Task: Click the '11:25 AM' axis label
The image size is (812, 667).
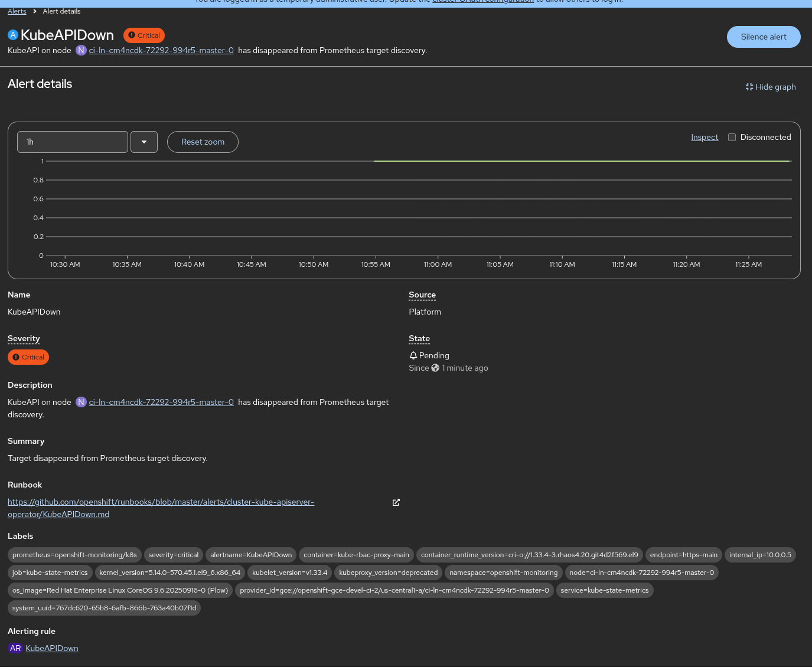Action: (749, 264)
